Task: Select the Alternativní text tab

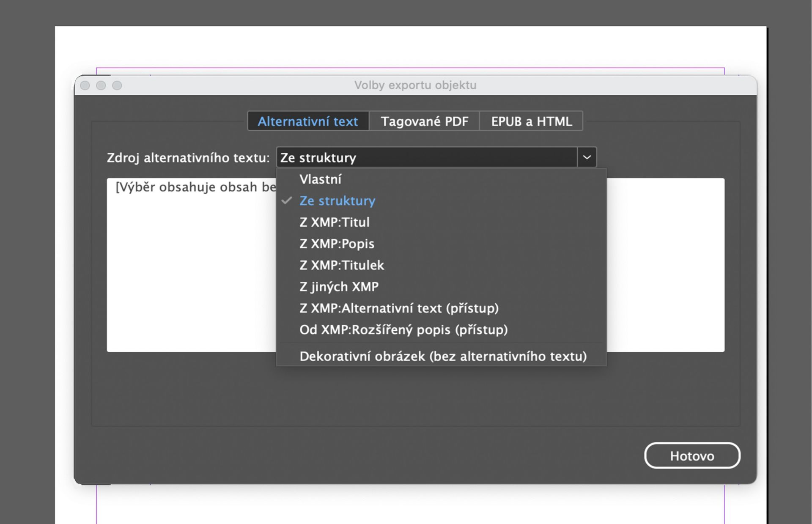Action: (x=307, y=121)
